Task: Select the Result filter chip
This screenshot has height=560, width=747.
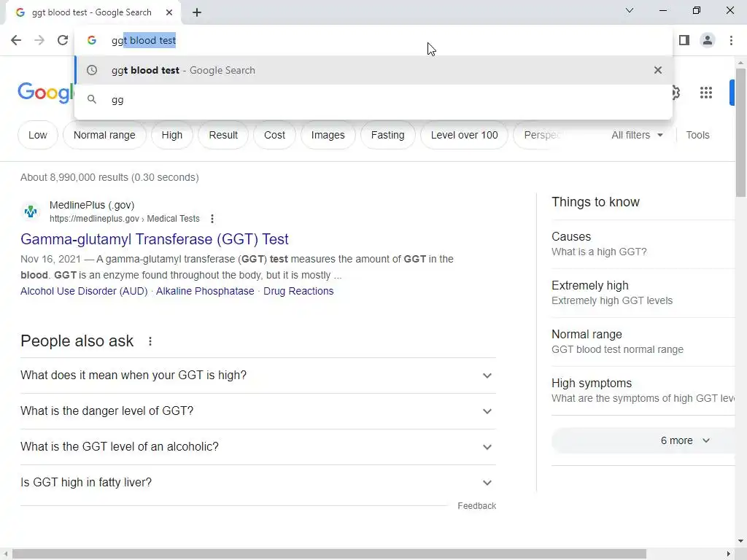Action: coord(223,135)
